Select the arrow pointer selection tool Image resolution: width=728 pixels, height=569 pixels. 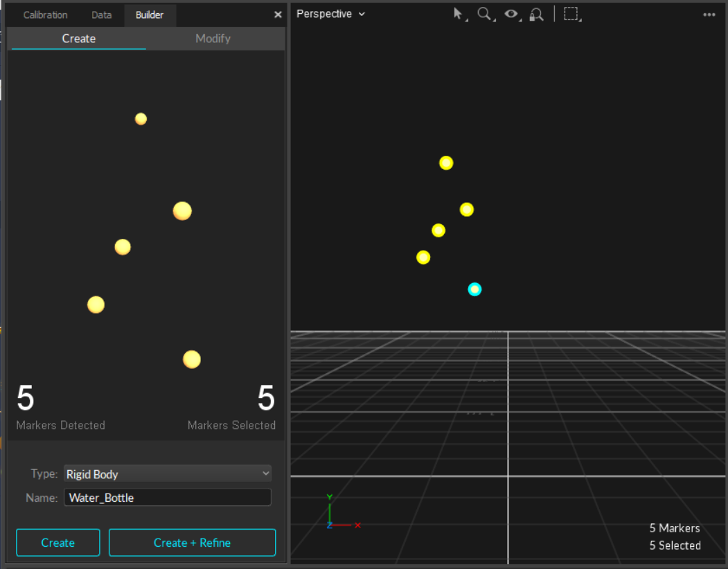tap(458, 14)
